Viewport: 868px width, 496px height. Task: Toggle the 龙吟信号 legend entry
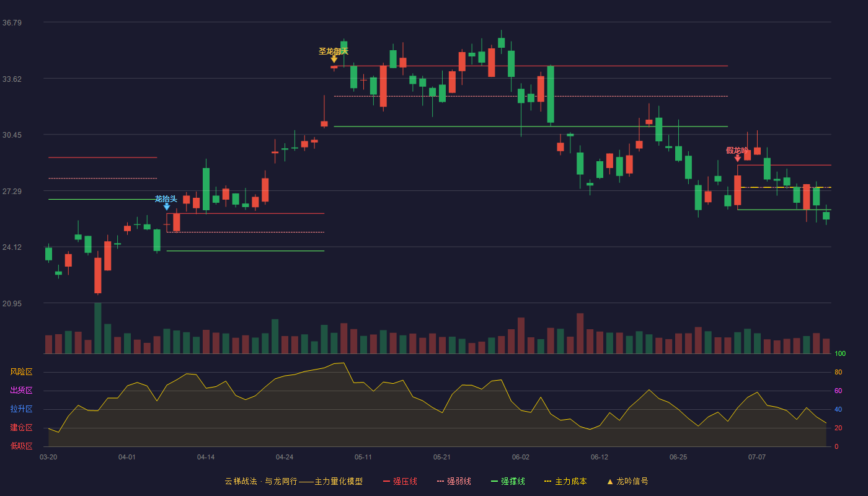[627, 481]
